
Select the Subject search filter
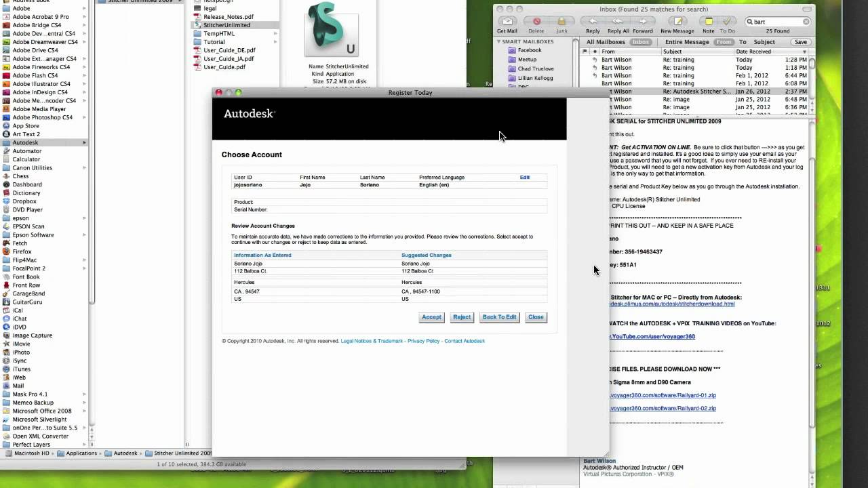coord(764,42)
